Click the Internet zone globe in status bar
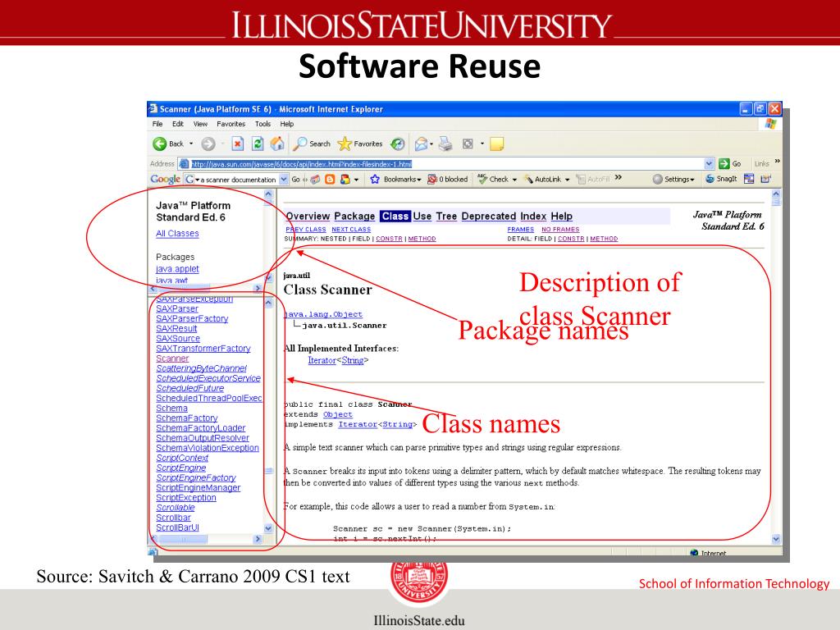 [x=694, y=552]
